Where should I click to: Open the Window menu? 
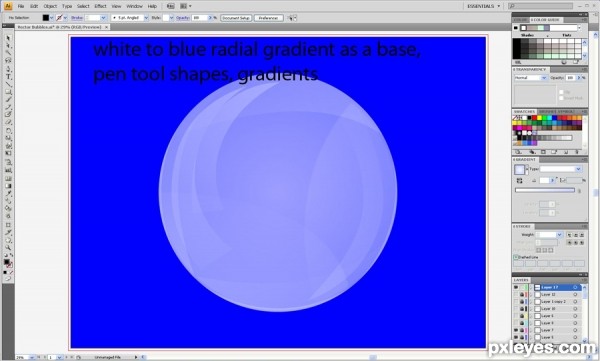[134, 6]
